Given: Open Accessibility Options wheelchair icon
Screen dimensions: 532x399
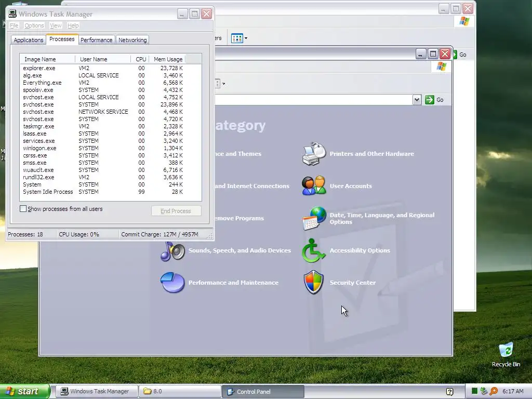Looking at the screenshot, I should (x=313, y=250).
